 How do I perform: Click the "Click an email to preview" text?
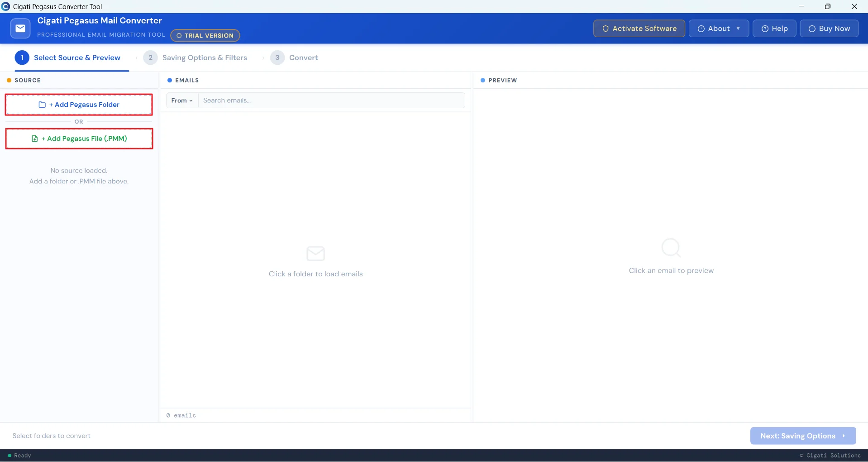point(671,271)
